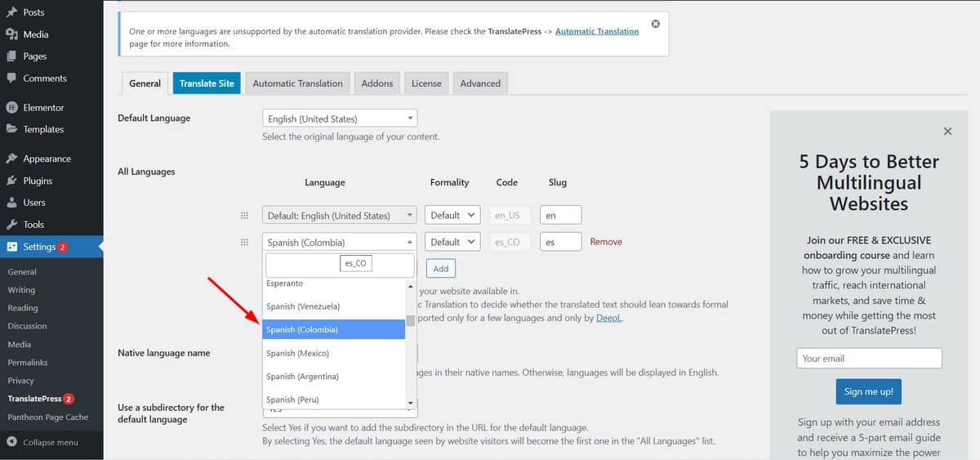Open the Addons tab

click(x=376, y=83)
